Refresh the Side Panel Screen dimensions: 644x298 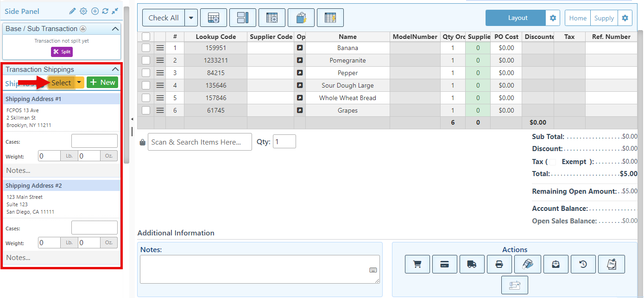105,11
